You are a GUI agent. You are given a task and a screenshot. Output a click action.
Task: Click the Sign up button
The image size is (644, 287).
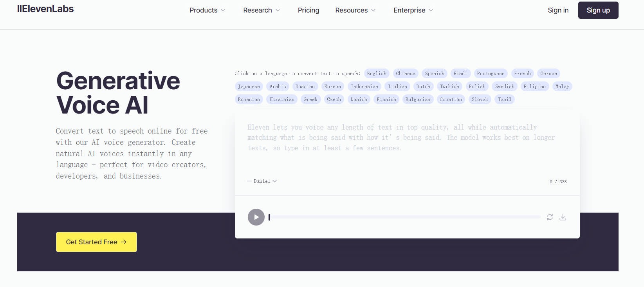tap(598, 10)
